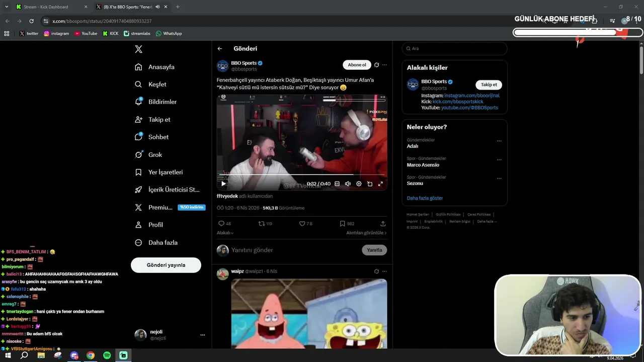Open İçerik Üreticisi Studio
The width and height of the screenshot is (644, 362).
[x=168, y=190]
